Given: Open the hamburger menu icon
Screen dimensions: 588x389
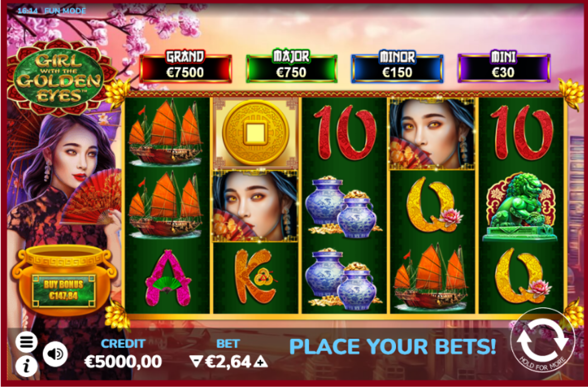Looking at the screenshot, I should tap(27, 342).
